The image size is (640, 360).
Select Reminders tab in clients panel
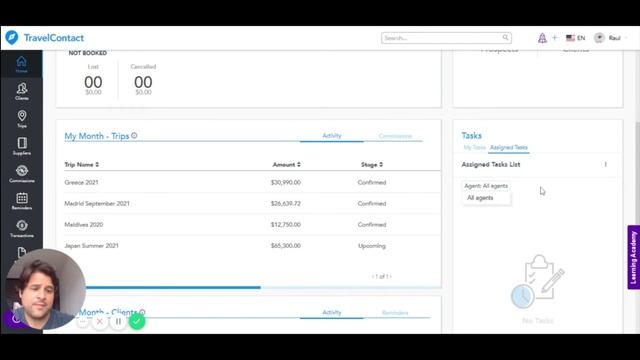[395, 313]
